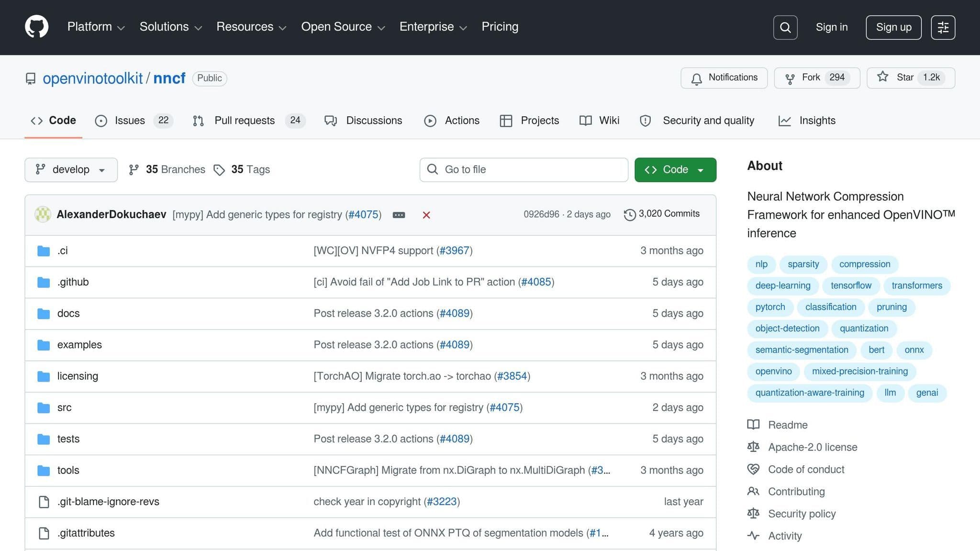Switch to the Discussions tab
Screen dimensions: 980x551
point(363,121)
